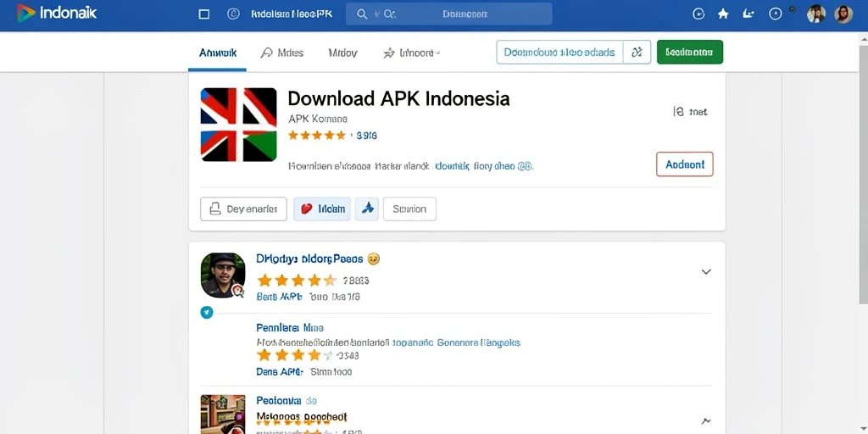Click the clock-like icon in the header
Viewport: 868px width, 434px height.
pos(698,14)
